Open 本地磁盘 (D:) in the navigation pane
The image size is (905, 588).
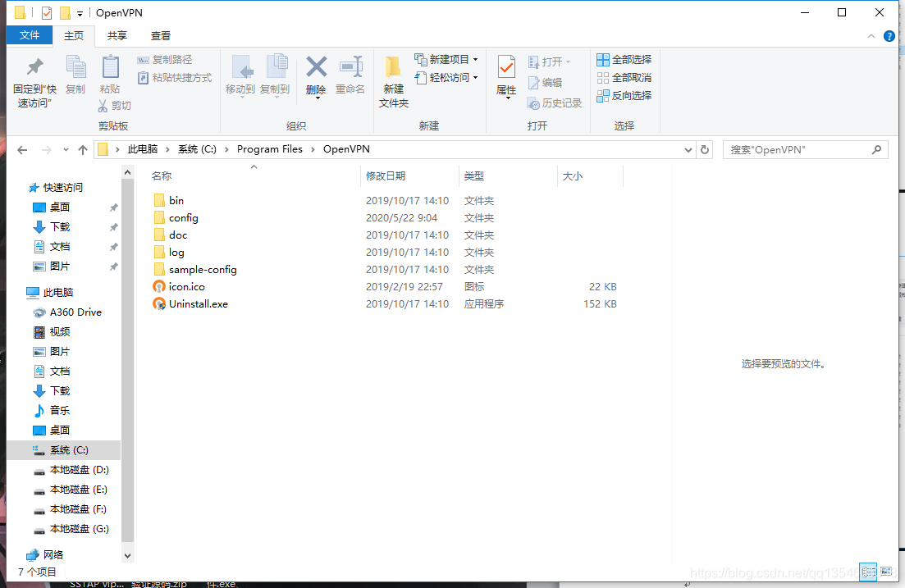click(79, 470)
